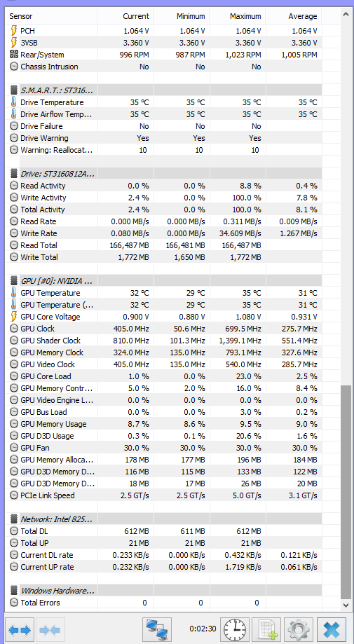Screen dimensions: 354x644
Task: Select the GPU Core Voltage lightning icon
Action: click(14, 317)
